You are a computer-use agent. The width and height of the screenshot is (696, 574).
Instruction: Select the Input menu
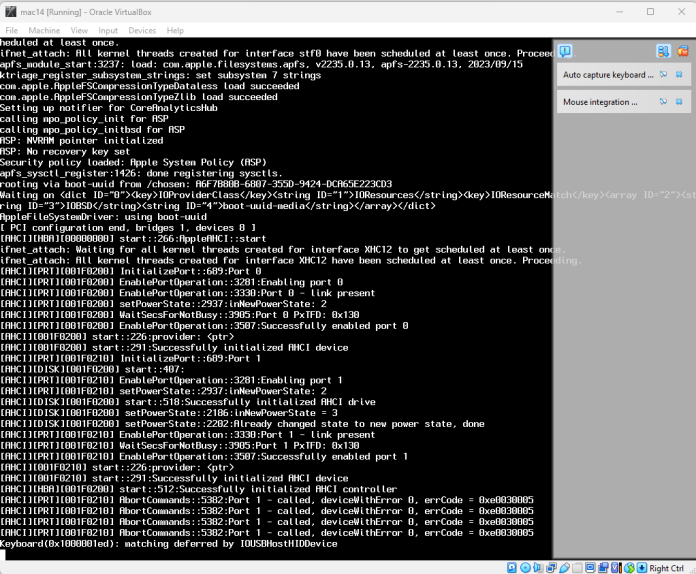point(107,30)
